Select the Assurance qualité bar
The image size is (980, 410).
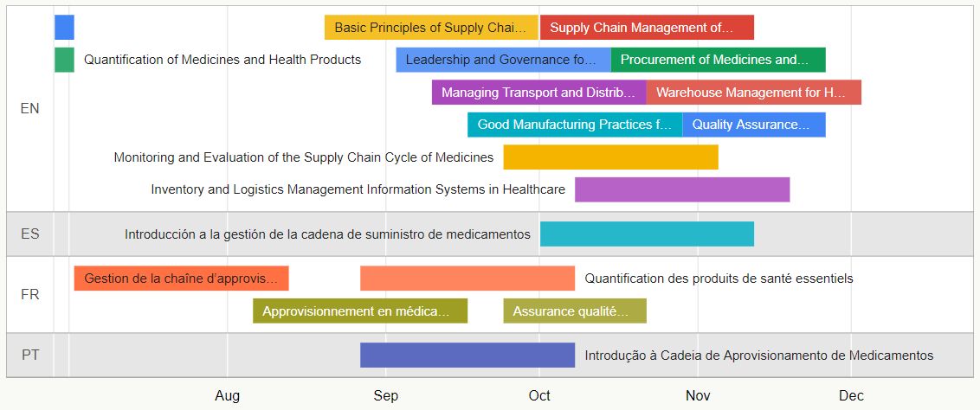pyautogui.click(x=575, y=311)
